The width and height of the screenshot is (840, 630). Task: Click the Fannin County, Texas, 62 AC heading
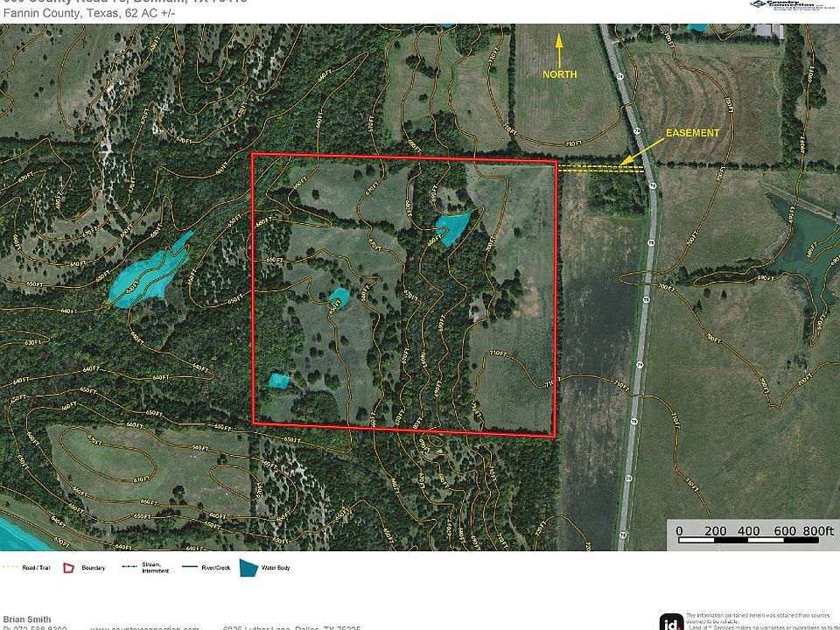89,13
